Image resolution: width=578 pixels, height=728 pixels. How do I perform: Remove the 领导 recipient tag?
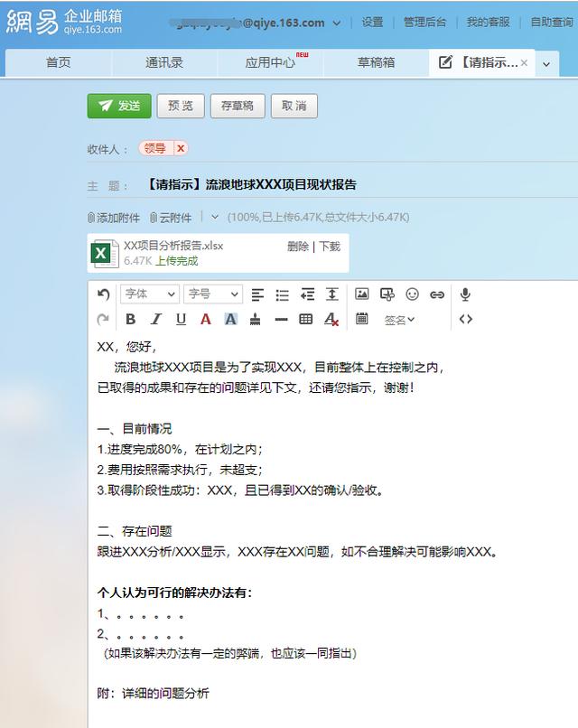tap(181, 148)
